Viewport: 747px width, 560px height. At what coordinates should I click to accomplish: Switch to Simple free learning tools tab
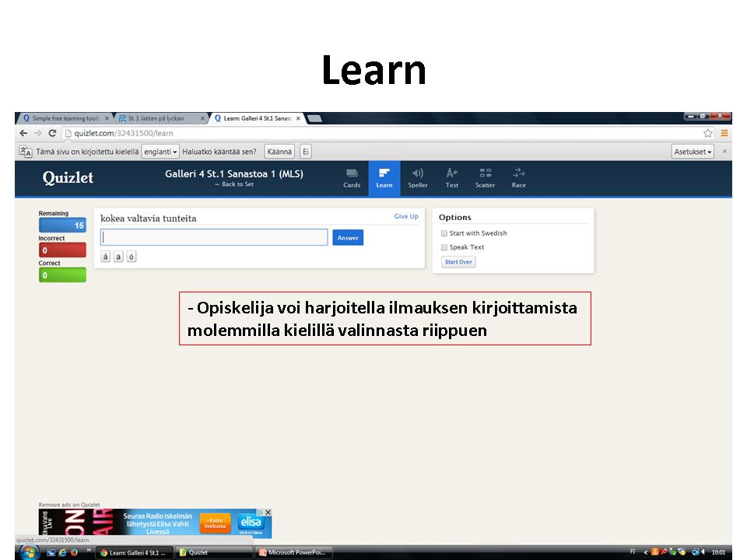point(65,118)
